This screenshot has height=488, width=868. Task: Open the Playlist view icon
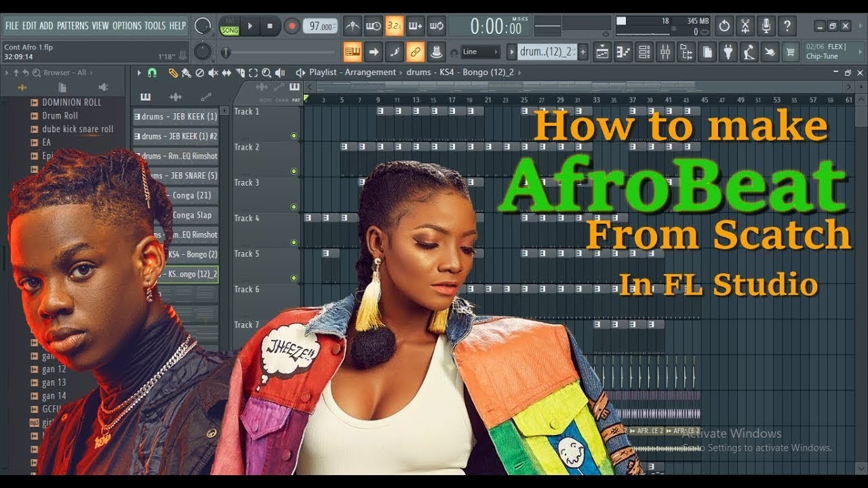click(602, 52)
